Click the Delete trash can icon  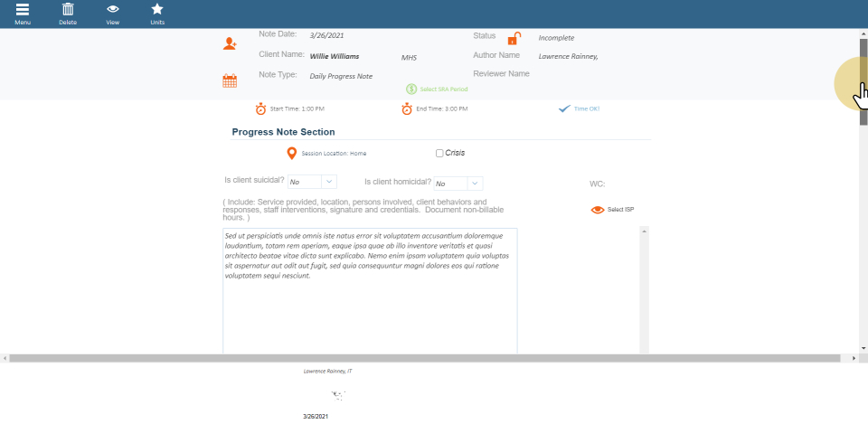click(x=67, y=10)
